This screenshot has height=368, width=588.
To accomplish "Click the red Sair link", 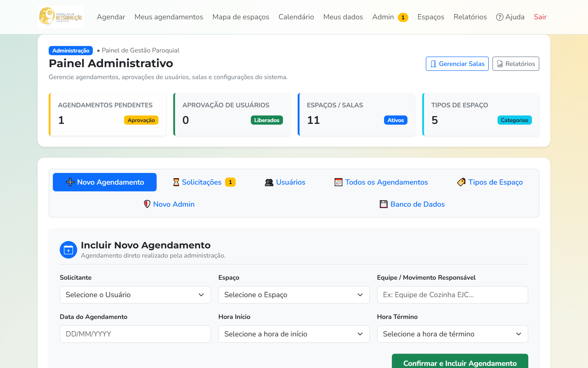I will click(x=540, y=17).
